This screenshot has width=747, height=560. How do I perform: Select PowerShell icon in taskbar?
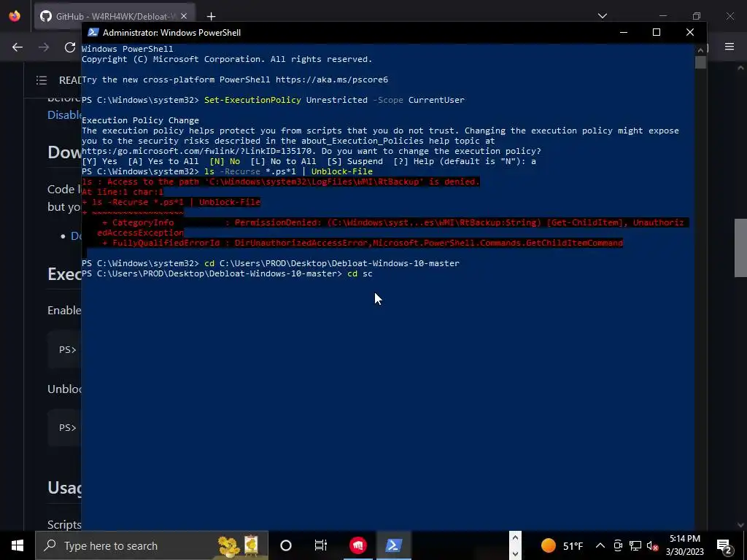coord(394,545)
